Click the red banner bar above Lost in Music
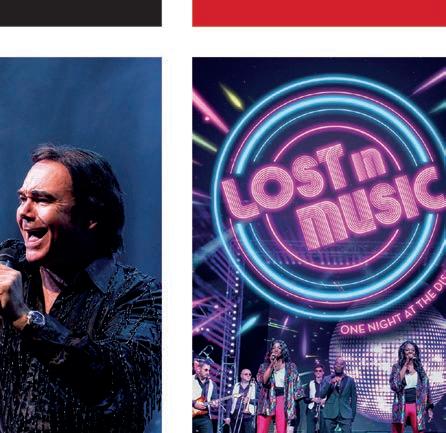This screenshot has height=433, width=446. pos(319,13)
